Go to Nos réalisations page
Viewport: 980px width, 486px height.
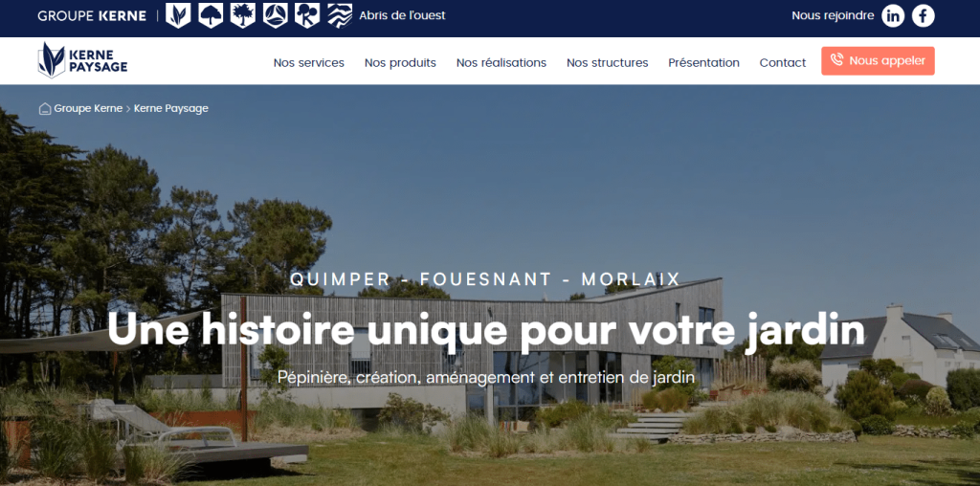tap(501, 63)
